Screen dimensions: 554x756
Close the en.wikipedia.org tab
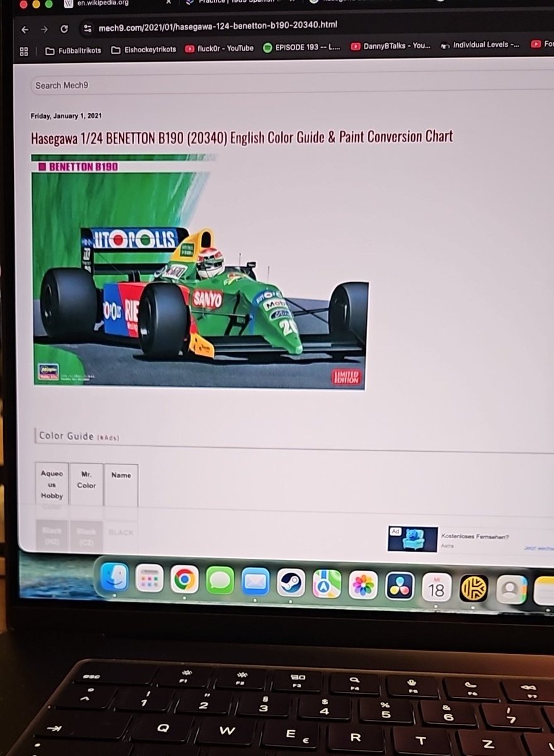tap(167, 2)
